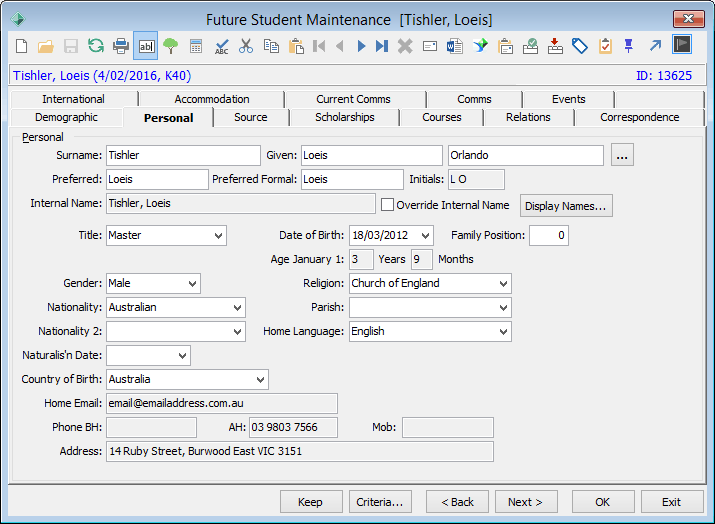
Task: Open the empty Parish dropdown
Action: pos(503,308)
